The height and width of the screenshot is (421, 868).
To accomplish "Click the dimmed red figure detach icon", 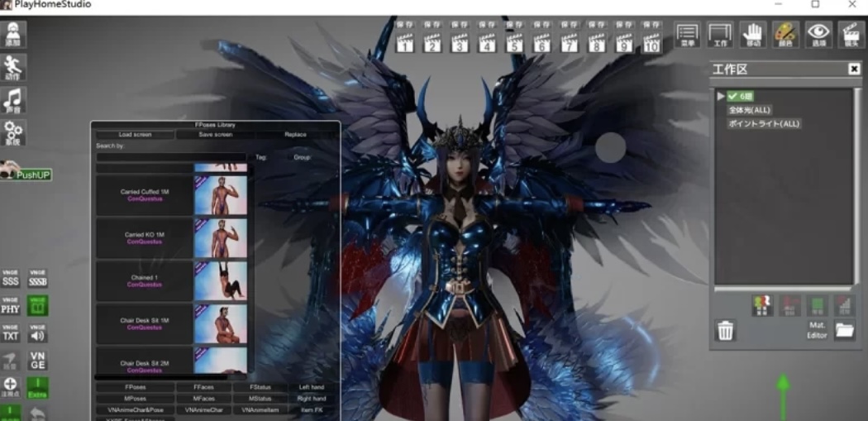I will pos(790,306).
